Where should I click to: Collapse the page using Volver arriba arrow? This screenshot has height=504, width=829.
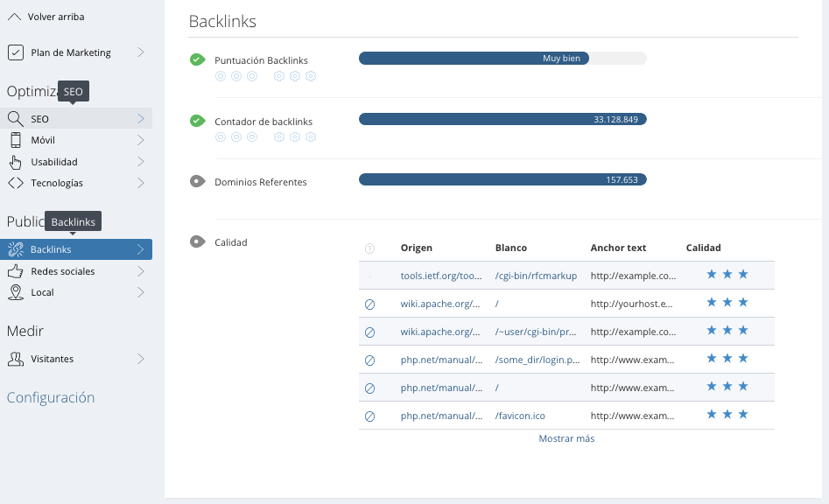click(14, 16)
